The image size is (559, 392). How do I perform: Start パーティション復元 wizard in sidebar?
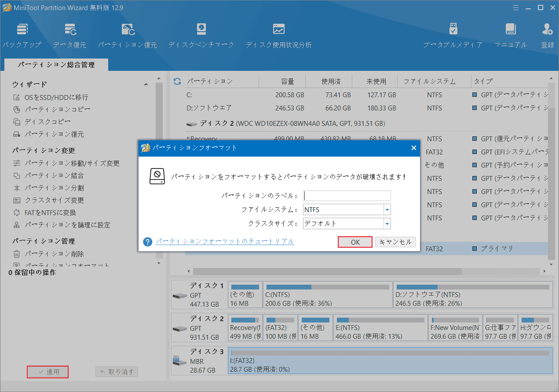coord(48,134)
